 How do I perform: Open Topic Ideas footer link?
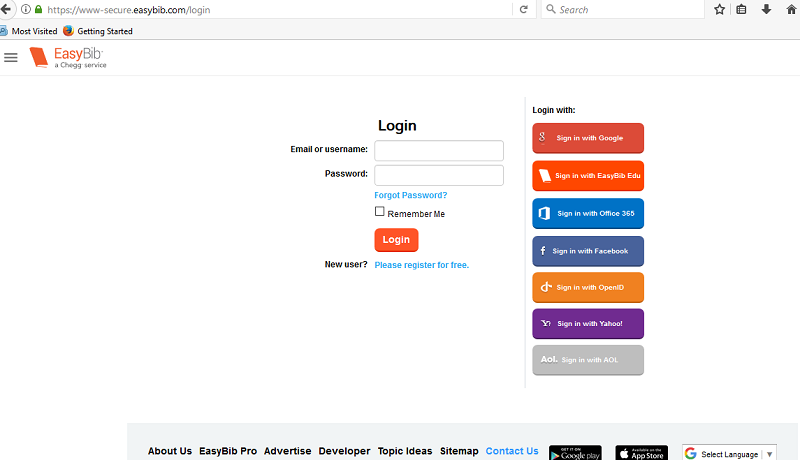point(405,451)
